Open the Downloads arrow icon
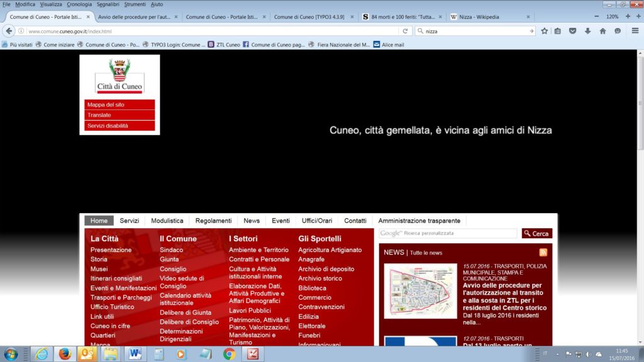644x362 pixels. tap(588, 31)
